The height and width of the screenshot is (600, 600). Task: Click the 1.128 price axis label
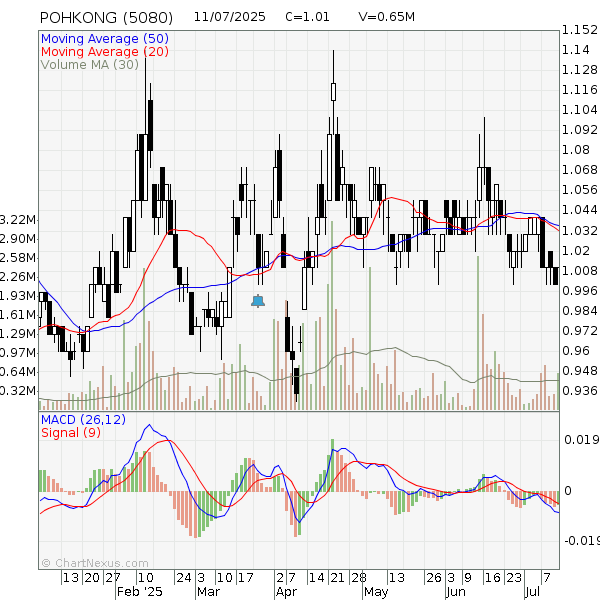pyautogui.click(x=579, y=70)
